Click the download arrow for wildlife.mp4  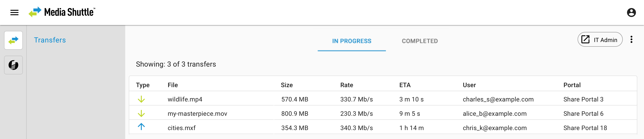pos(141,99)
